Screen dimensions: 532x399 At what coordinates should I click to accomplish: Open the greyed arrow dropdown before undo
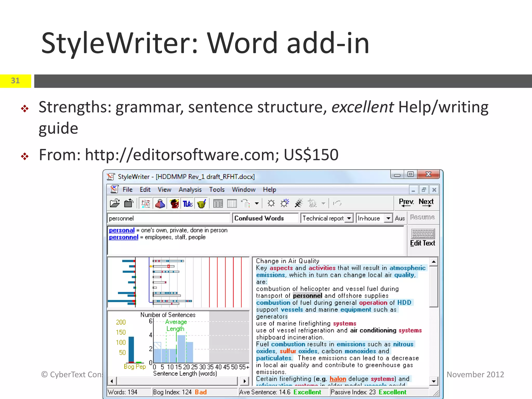323,203
